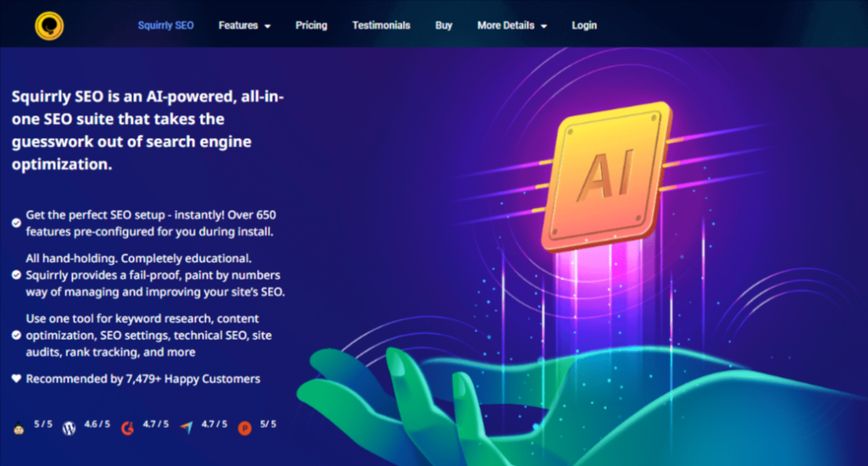
Task: Click the AI-powered SEO suite headline
Action: pyautogui.click(x=147, y=130)
